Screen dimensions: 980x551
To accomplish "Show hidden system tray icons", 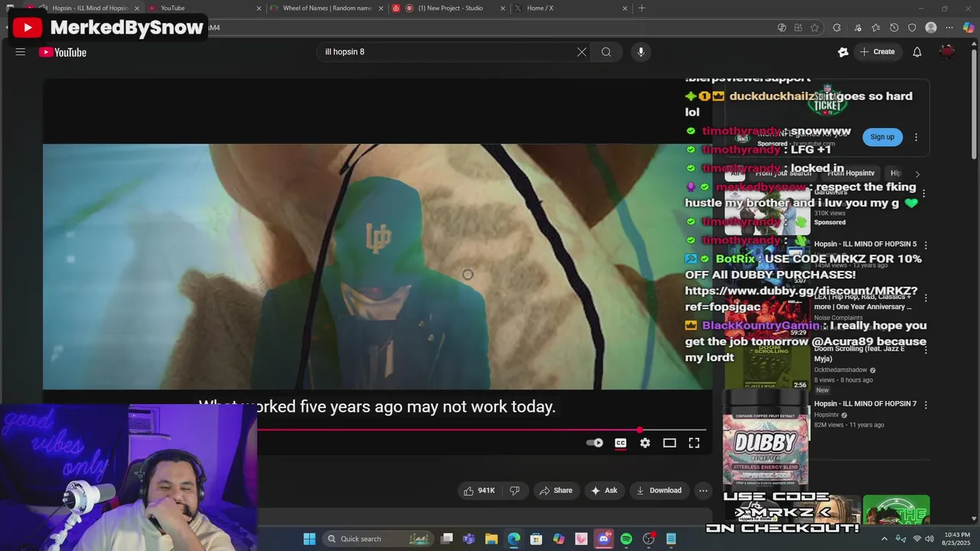I will point(884,539).
